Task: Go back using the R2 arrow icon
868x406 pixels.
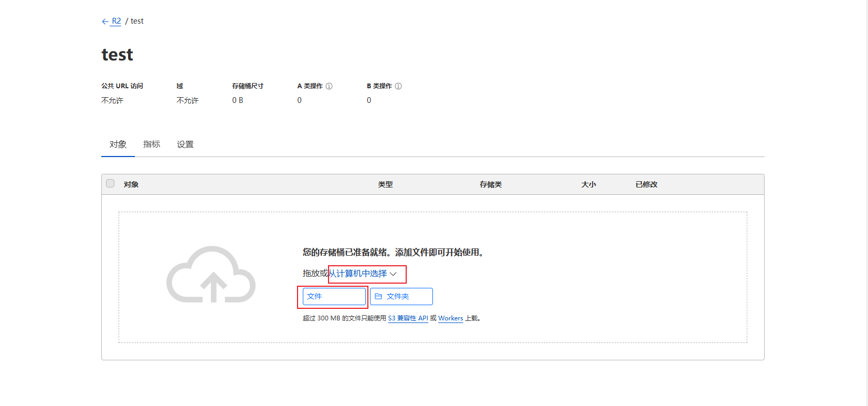Action: (105, 22)
